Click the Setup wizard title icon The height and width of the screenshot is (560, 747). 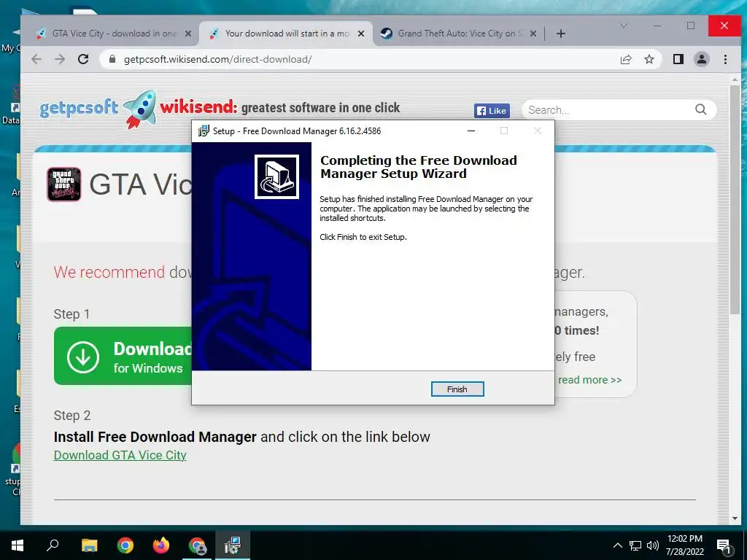(204, 131)
